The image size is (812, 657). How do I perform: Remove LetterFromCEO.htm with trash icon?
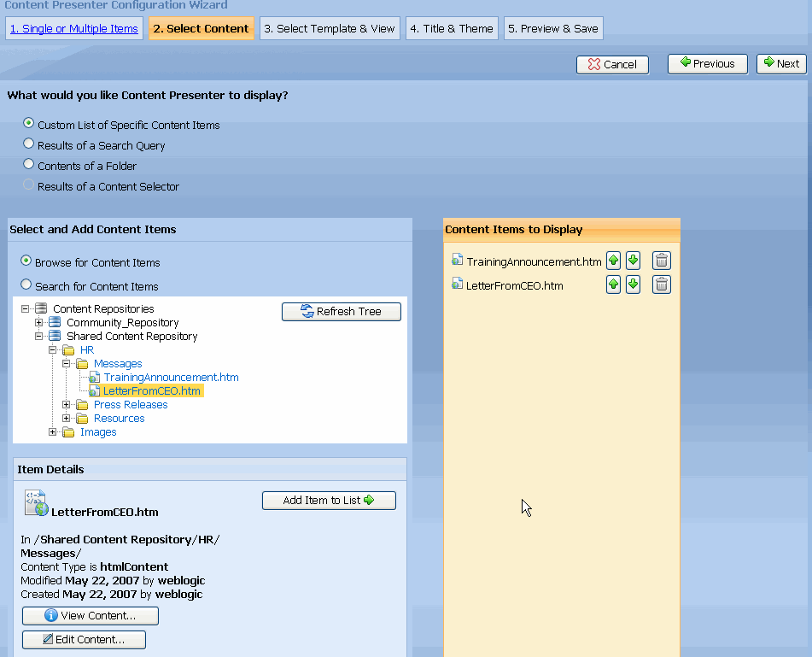(662, 285)
